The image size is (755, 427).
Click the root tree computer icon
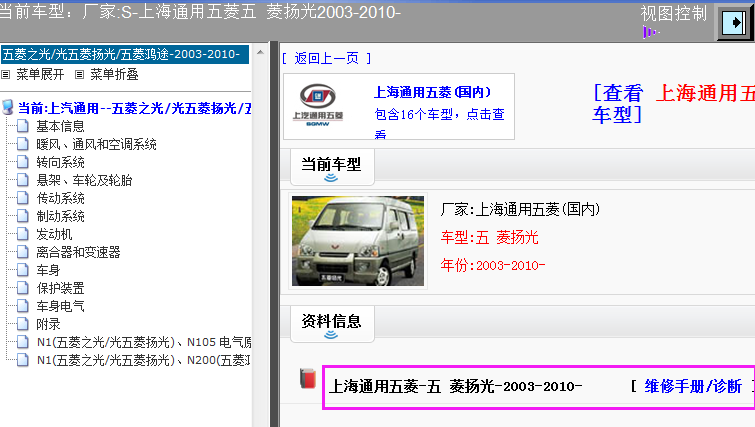[8, 108]
